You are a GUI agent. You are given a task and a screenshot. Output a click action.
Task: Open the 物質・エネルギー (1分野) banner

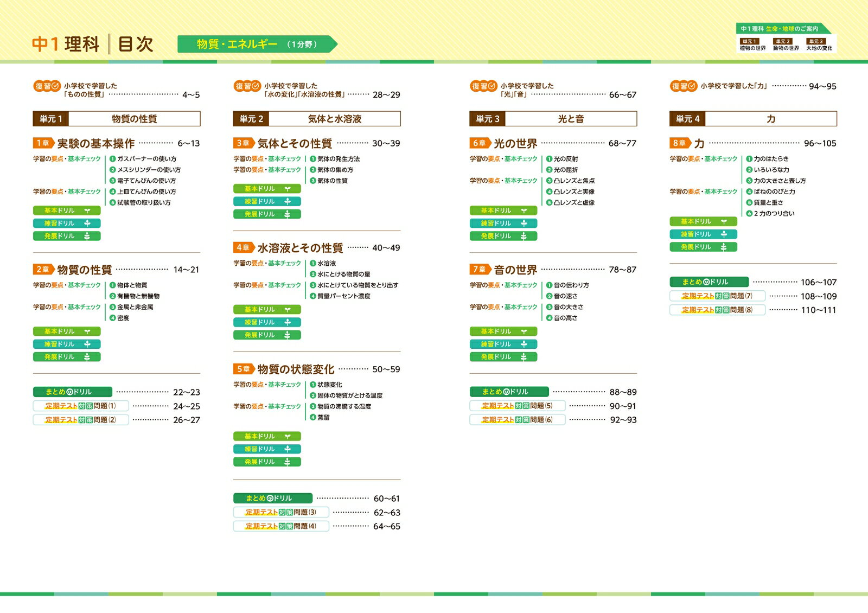tap(257, 44)
